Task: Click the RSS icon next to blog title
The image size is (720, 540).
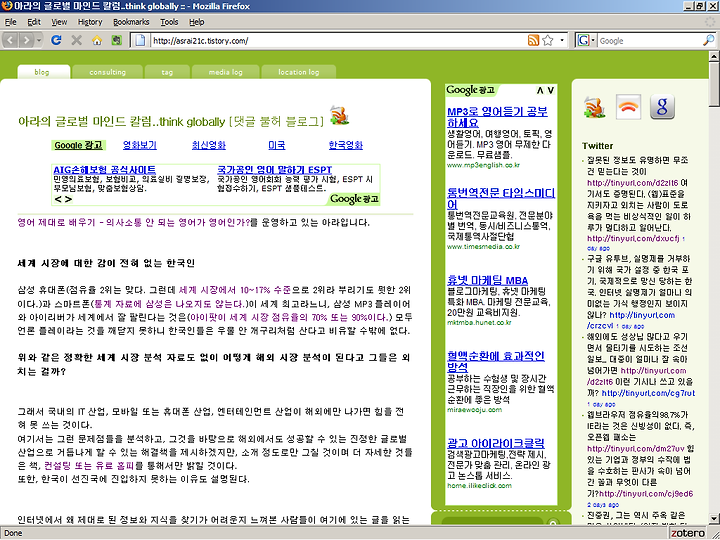Action: [x=339, y=115]
